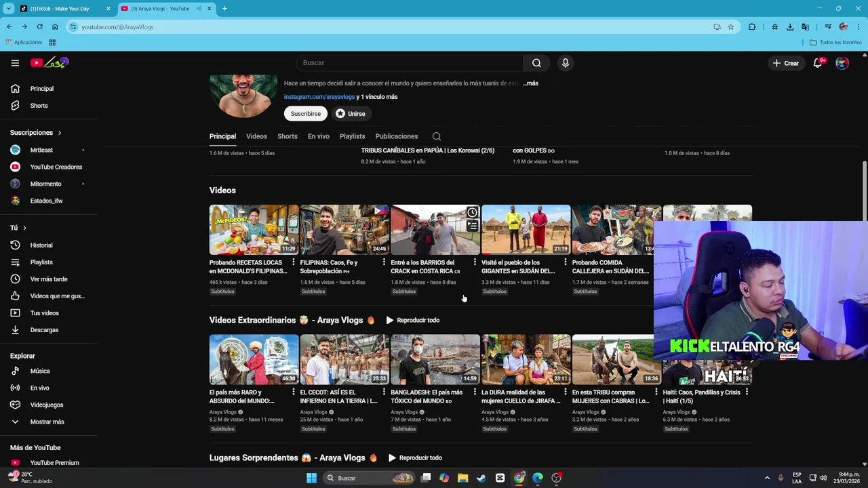Expand the Suscripciones section
The image size is (868, 488).
(35, 133)
